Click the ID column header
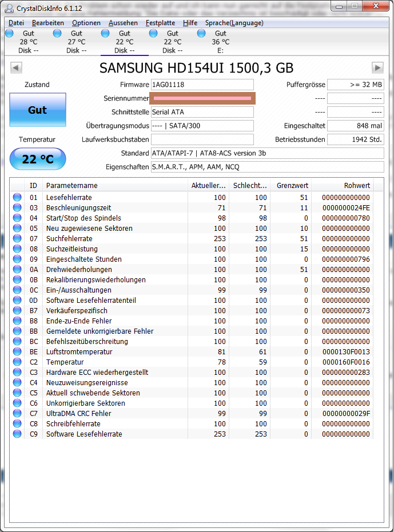Screen dimensions: 394x532 coord(33,186)
